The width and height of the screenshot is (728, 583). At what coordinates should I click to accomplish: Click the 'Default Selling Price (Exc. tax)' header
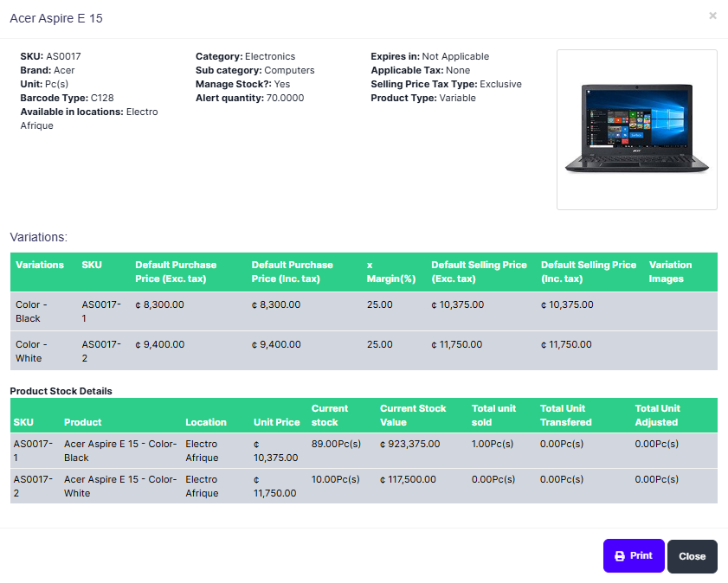pyautogui.click(x=479, y=272)
